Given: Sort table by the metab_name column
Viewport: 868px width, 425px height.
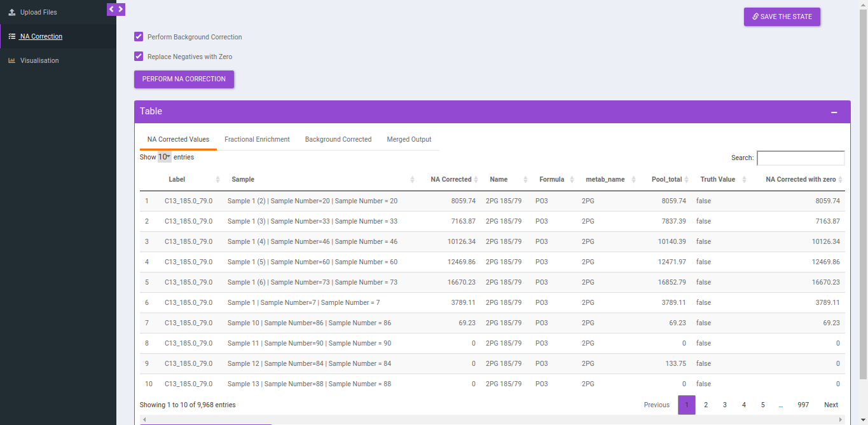Looking at the screenshot, I should pyautogui.click(x=609, y=180).
